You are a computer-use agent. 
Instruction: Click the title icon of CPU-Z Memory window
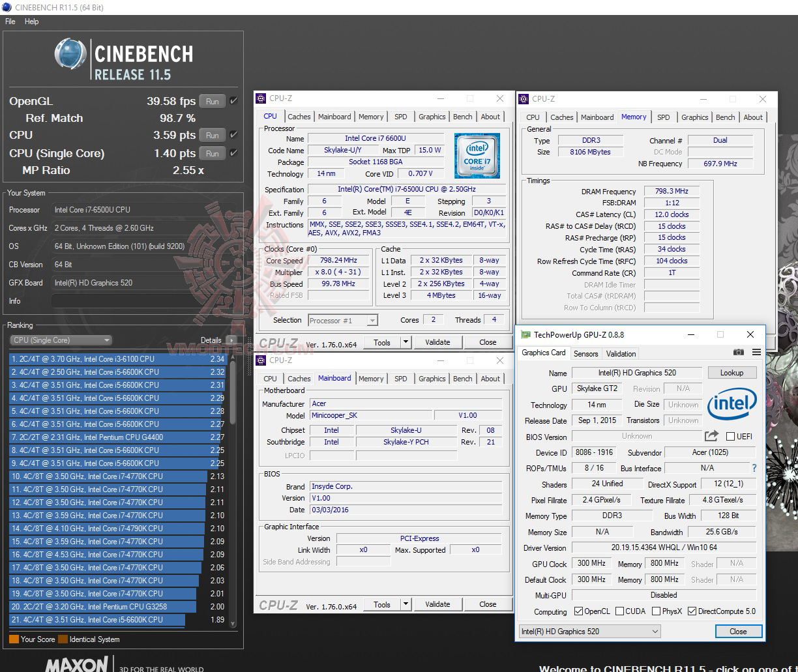pyautogui.click(x=524, y=99)
